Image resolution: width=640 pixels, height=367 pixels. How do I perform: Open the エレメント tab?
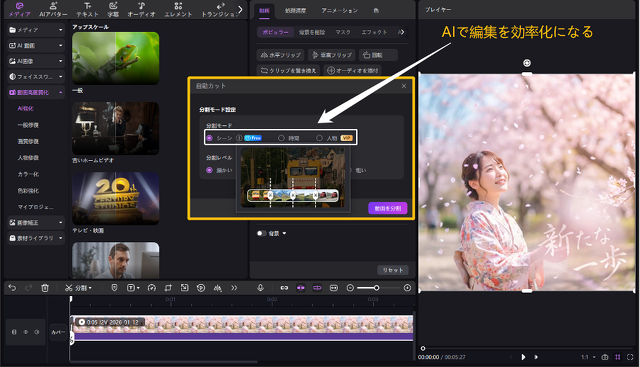pyautogui.click(x=178, y=9)
